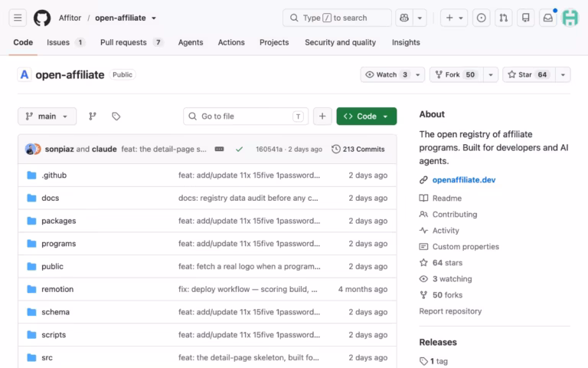Image resolution: width=588 pixels, height=368 pixels.
Task: Open the Activity link
Action: [446, 231]
